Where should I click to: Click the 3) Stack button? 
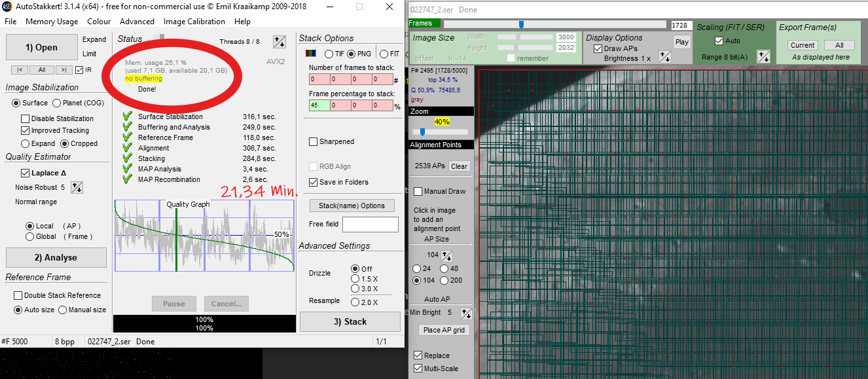[x=350, y=321]
